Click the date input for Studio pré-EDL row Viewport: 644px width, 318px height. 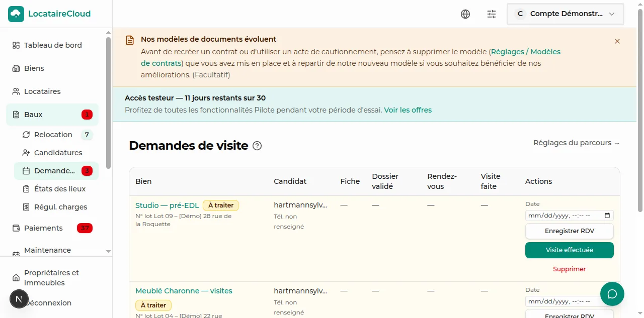click(x=569, y=216)
